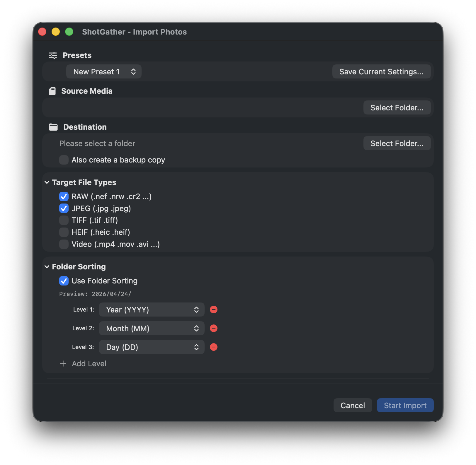Remove the Year (YYYY) sorting level
476x465 pixels.
point(214,310)
